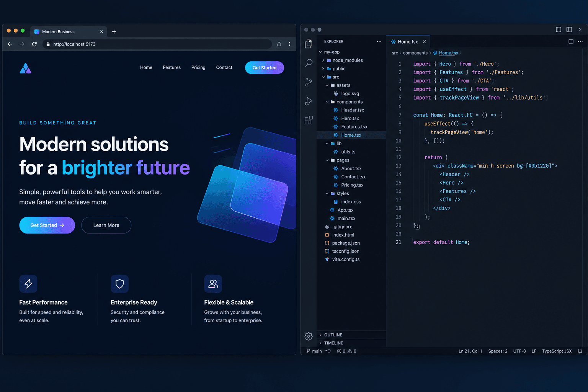Expand the node_modules folder

[323, 60]
